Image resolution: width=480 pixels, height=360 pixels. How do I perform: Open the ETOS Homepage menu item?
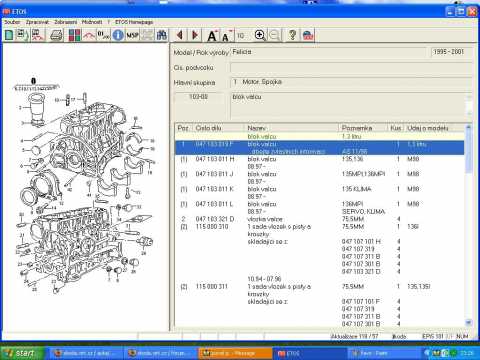tap(134, 22)
